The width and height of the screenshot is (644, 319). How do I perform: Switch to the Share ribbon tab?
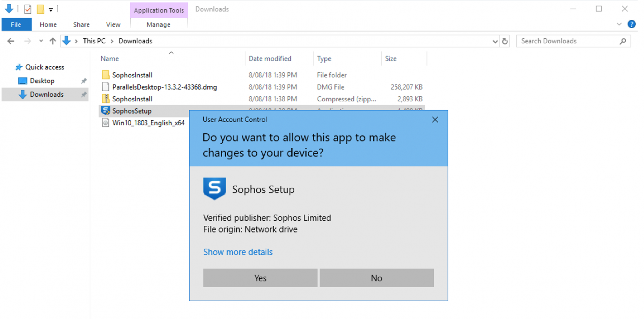pos(81,25)
